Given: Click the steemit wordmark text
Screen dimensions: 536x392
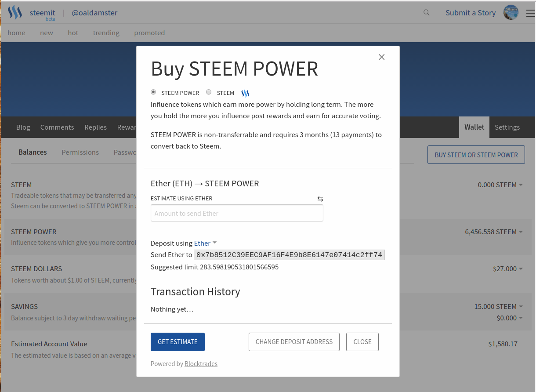Looking at the screenshot, I should click(42, 13).
